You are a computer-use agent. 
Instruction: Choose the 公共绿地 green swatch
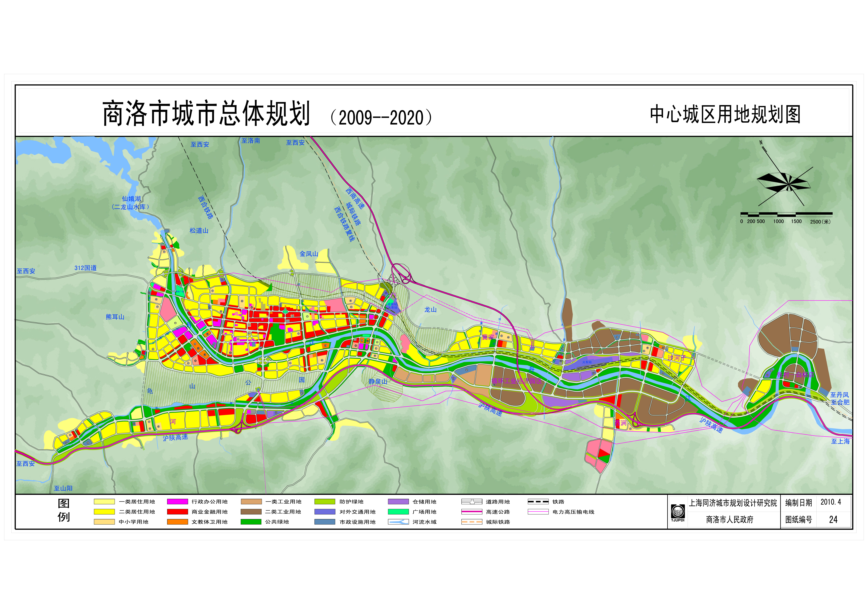point(251,522)
